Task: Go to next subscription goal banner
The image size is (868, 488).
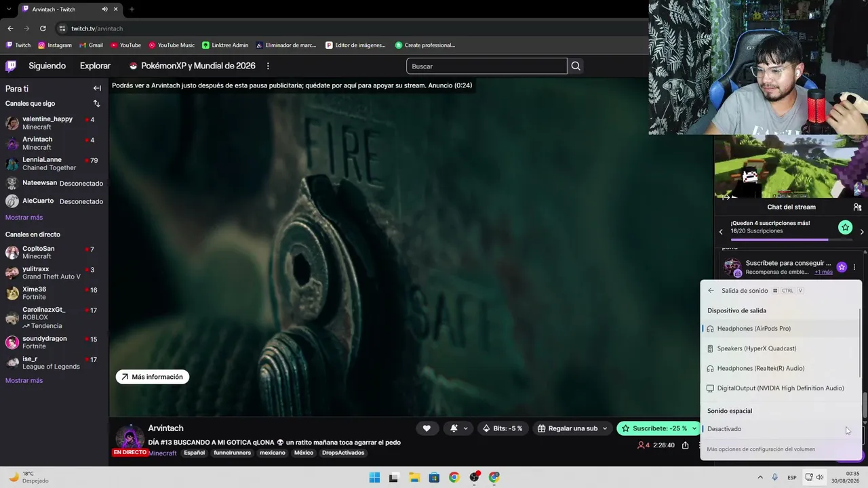Action: (862, 232)
